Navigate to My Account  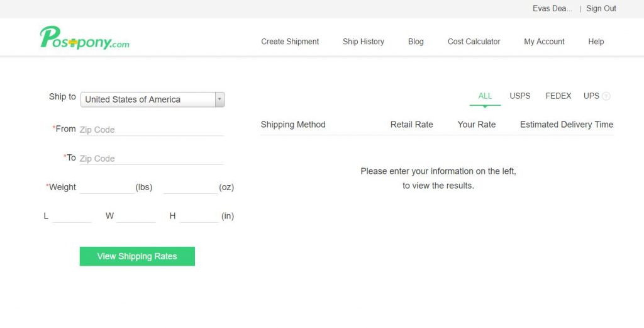pyautogui.click(x=544, y=42)
